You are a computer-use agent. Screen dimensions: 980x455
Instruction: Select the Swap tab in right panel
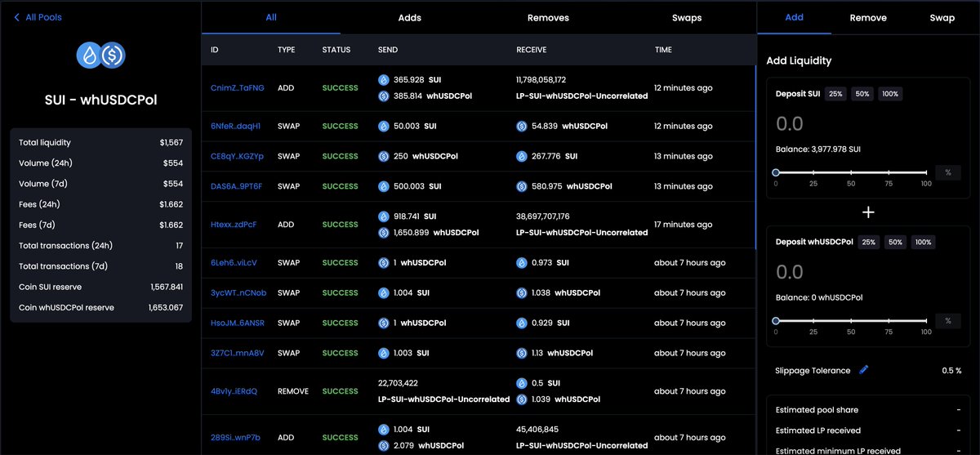pyautogui.click(x=942, y=17)
